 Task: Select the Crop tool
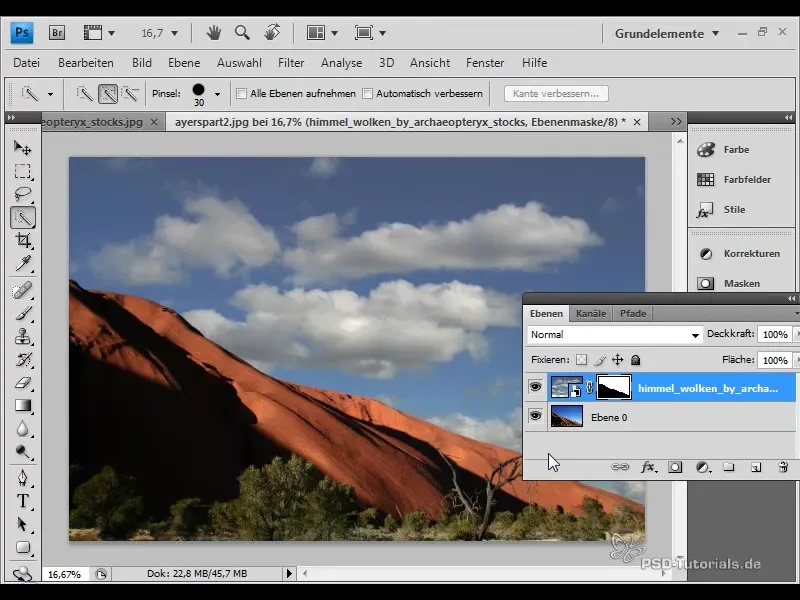[x=22, y=240]
